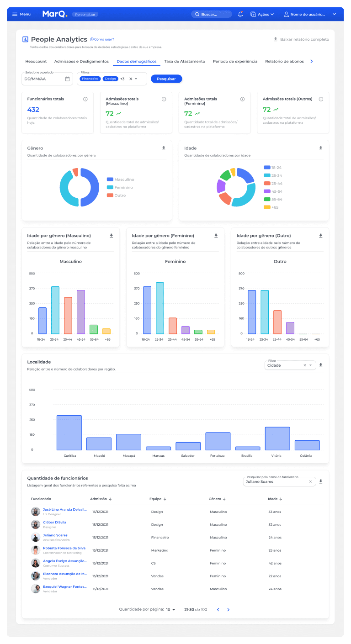Image resolution: width=351 pixels, height=644 pixels.
Task: Go to previous page arrow
Action: (218, 610)
